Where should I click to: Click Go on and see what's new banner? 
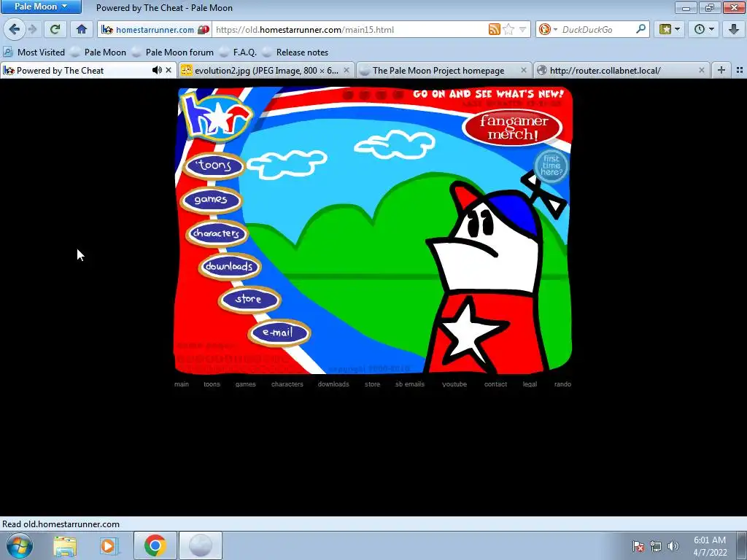[x=488, y=94]
